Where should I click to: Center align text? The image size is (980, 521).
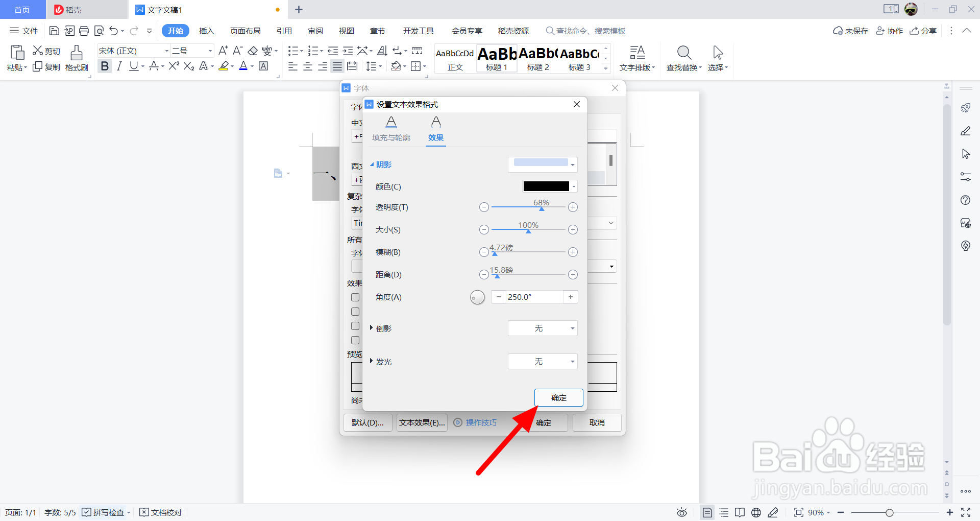click(x=308, y=66)
